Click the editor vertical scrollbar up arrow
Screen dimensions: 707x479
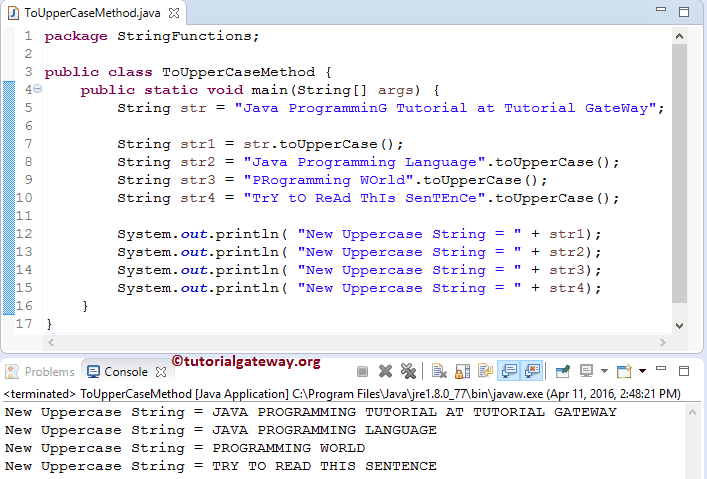[x=679, y=36]
